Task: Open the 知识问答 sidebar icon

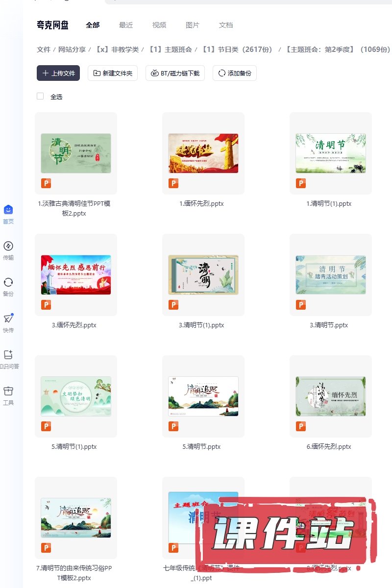Action: [8, 355]
